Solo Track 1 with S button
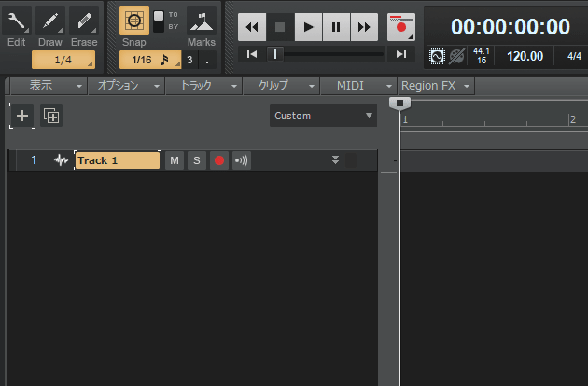This screenshot has width=588, height=386. (197, 160)
